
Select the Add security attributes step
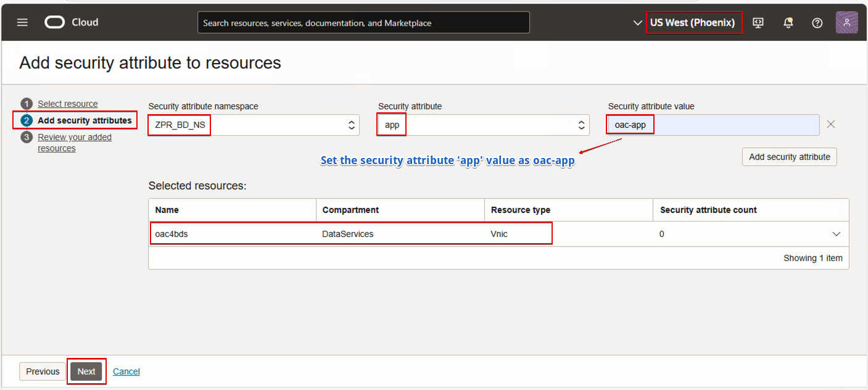tap(85, 120)
